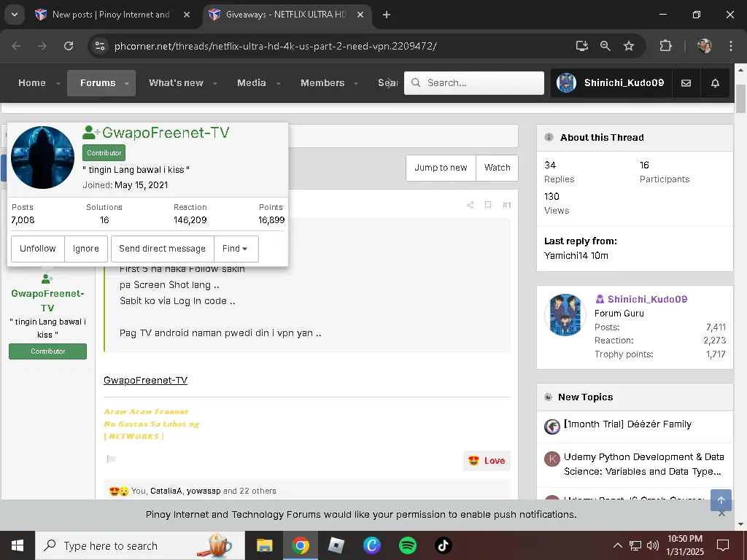This screenshot has width=747, height=560.
Task: Expand the Home menu dropdown arrow
Action: point(58,83)
